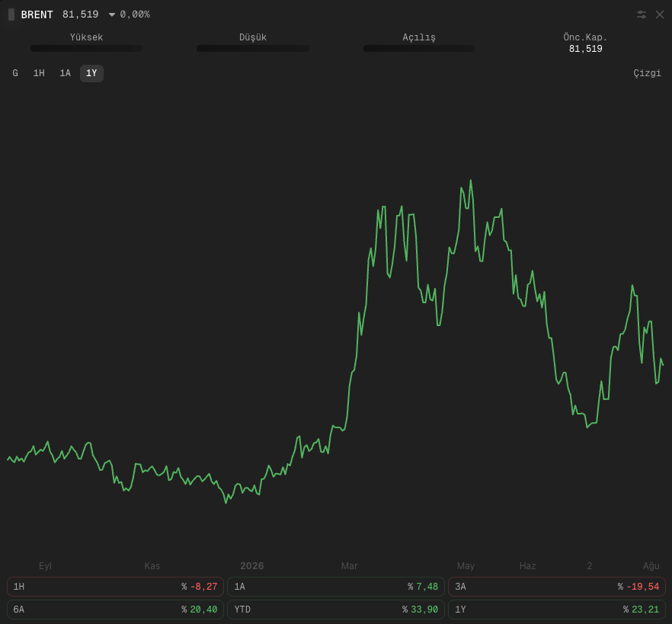
Task: Click the BRENT symbol name
Action: coord(37,14)
